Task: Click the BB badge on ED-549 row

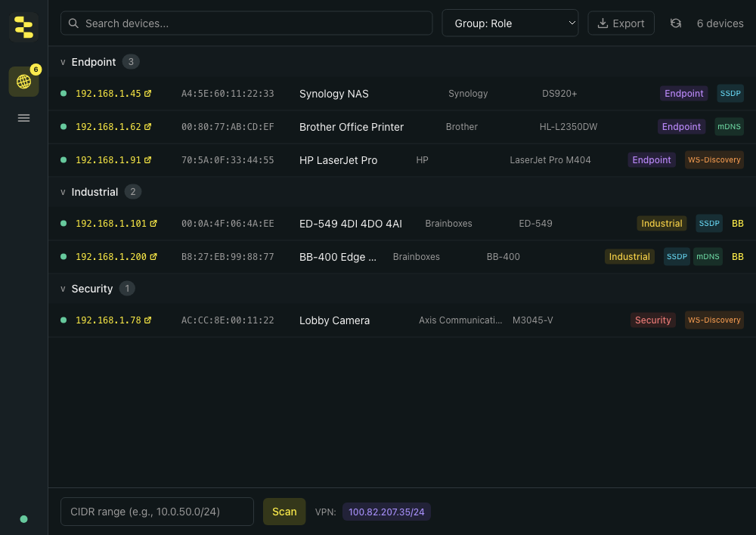Action: (x=737, y=224)
